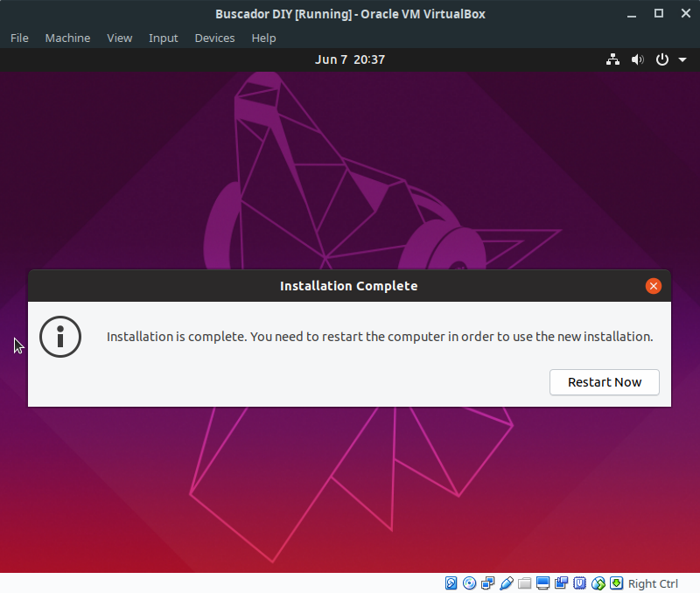Click the power icon in top bar
The height and width of the screenshot is (593, 700).
click(662, 59)
